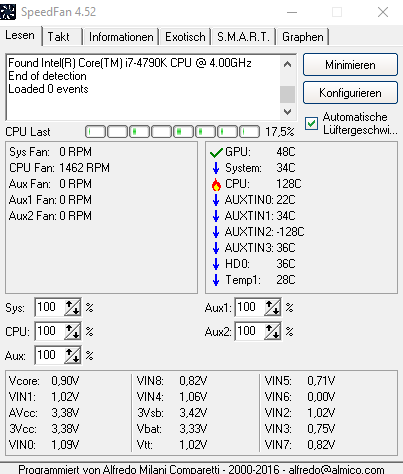The height and width of the screenshot is (474, 403).
Task: Click the log scroll up arrow
Action: [x=287, y=64]
